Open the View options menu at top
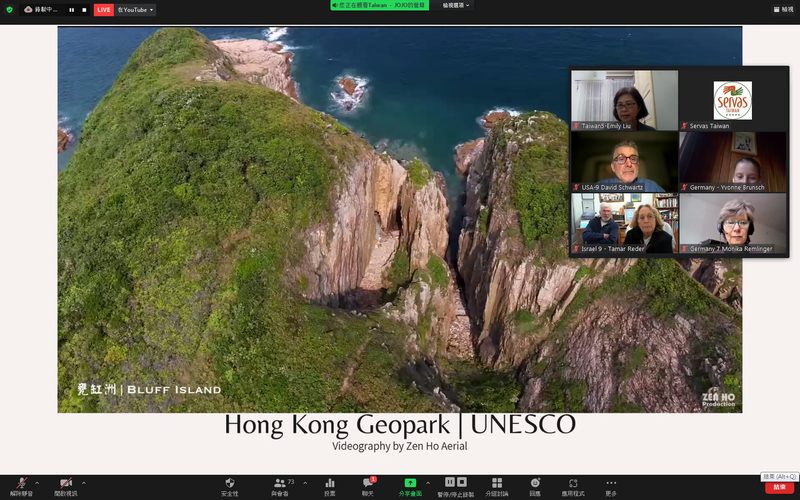 tap(456, 5)
